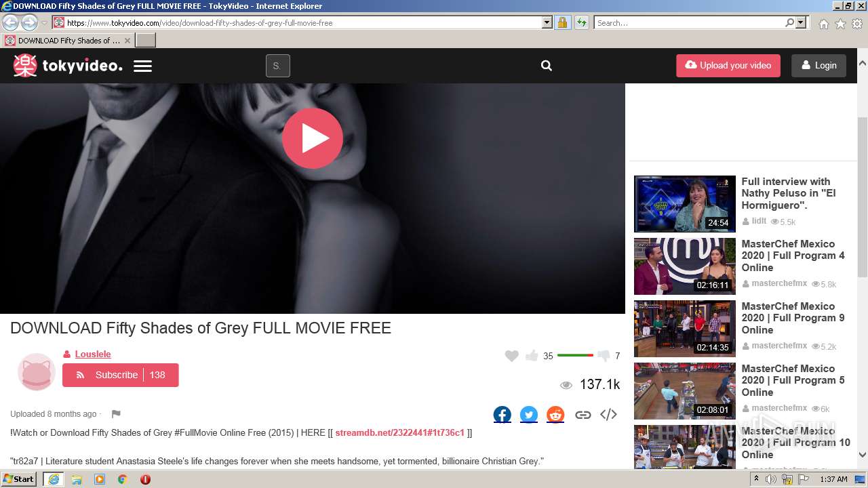Click the page scrollbar up arrow
This screenshot has height=488, width=868.
(863, 63)
